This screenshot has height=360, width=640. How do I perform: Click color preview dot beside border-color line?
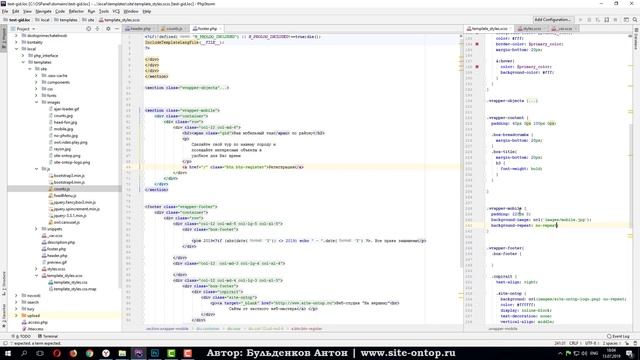click(x=477, y=44)
